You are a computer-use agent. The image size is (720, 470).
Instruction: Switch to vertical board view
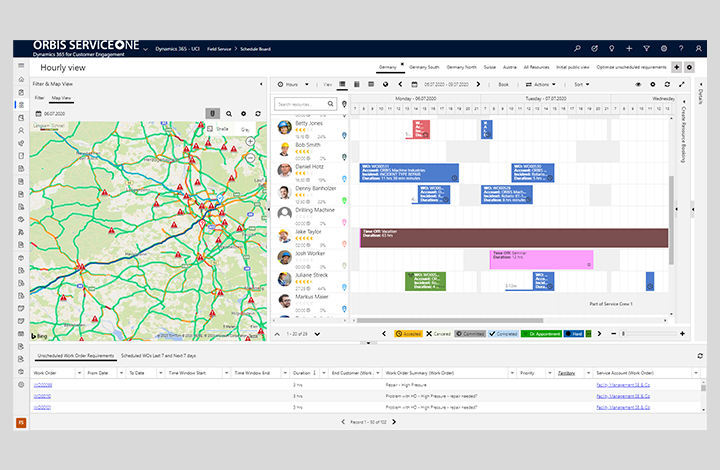click(x=357, y=84)
